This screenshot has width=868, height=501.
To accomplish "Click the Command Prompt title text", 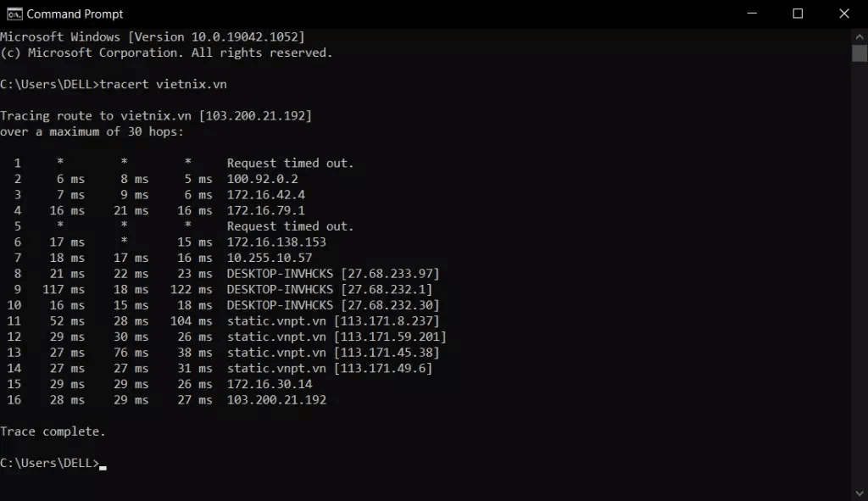I will (75, 14).
